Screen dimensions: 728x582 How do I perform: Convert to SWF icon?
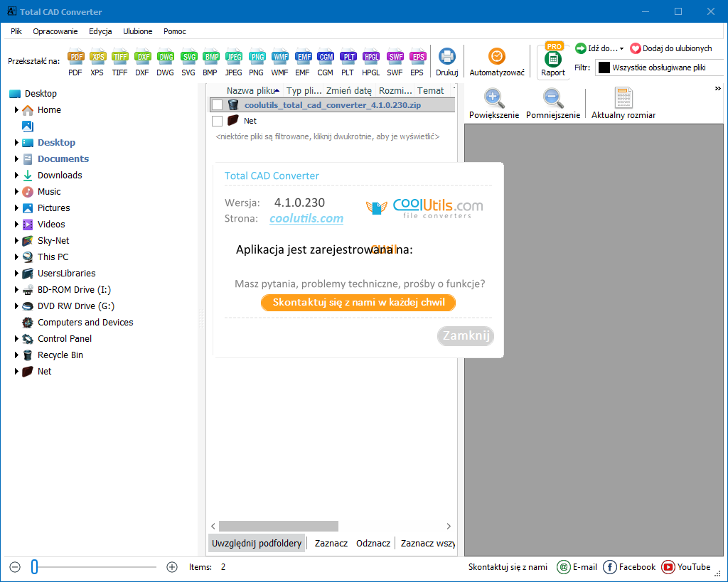[395, 57]
